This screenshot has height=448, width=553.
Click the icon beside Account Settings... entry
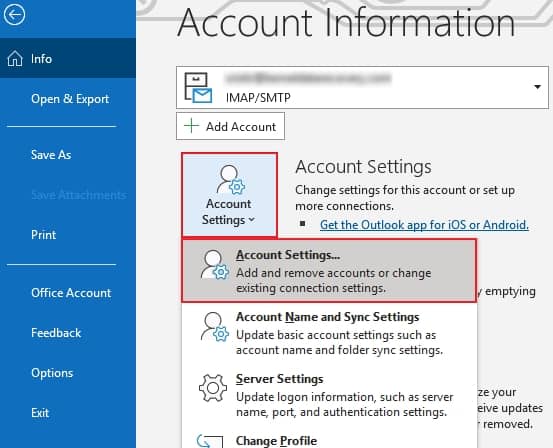point(214,265)
